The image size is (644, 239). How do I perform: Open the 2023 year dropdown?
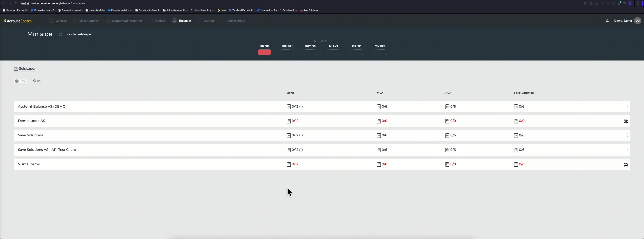(325, 41)
